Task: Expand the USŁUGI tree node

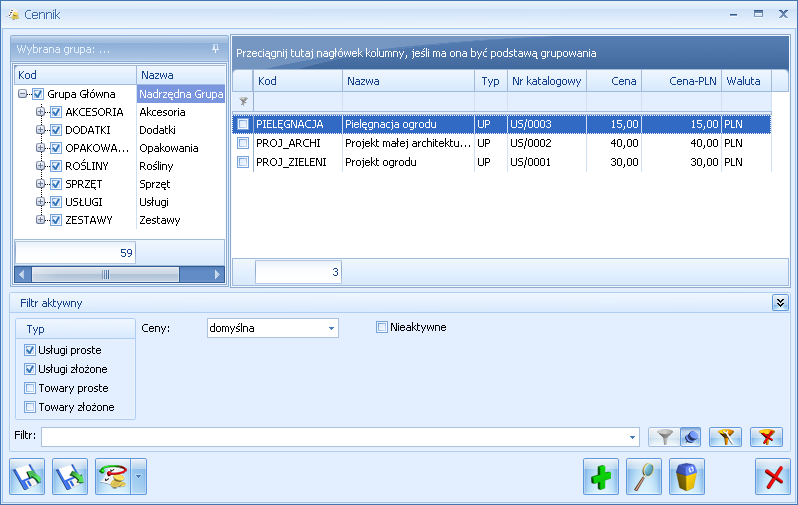Action: [40, 202]
